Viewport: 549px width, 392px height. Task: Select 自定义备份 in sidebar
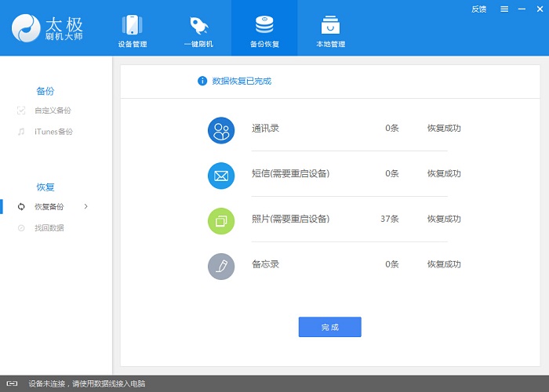pyautogui.click(x=52, y=111)
